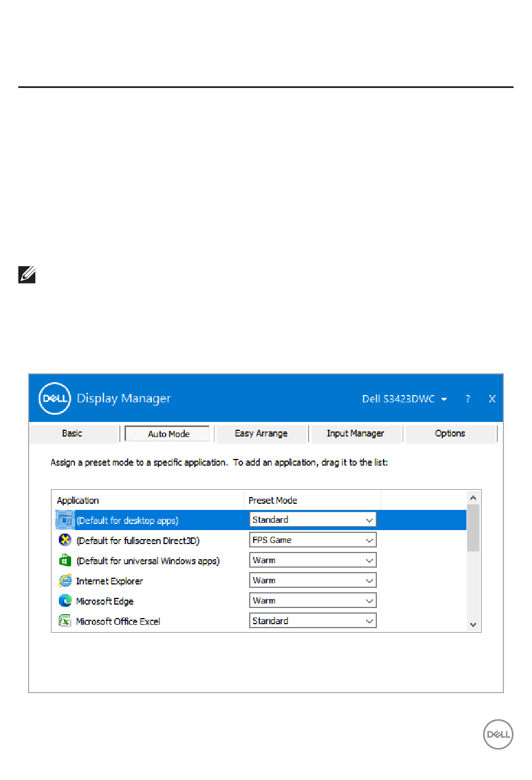
Task: Click the application list scrollbar thumb
Action: (473, 528)
